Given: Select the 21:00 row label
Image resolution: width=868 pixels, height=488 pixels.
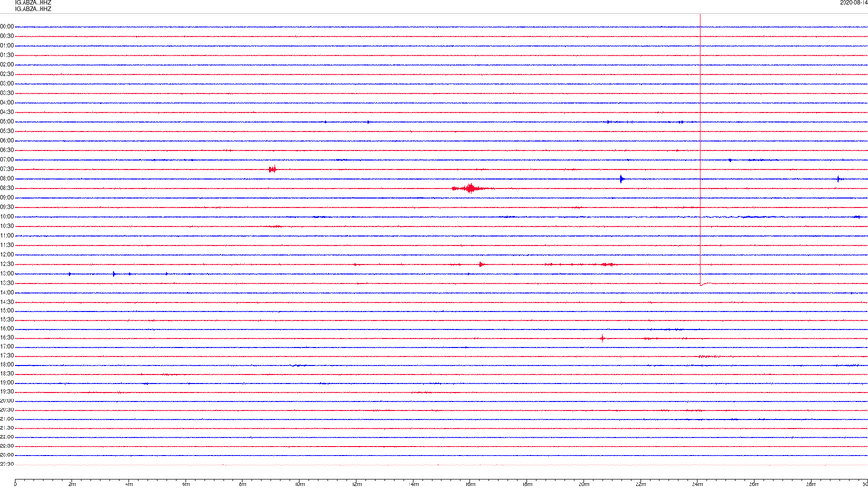Looking at the screenshot, I should point(6,419).
